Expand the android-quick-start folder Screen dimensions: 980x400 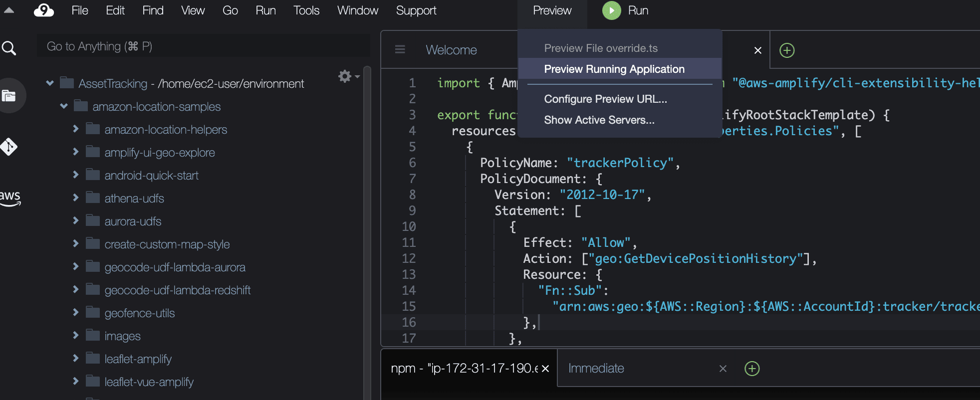(76, 175)
